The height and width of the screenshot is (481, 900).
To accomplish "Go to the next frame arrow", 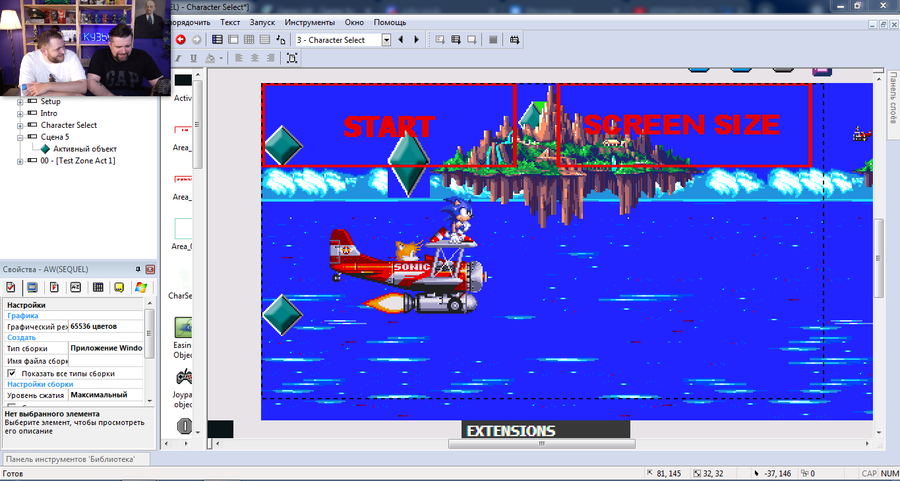I will point(417,40).
